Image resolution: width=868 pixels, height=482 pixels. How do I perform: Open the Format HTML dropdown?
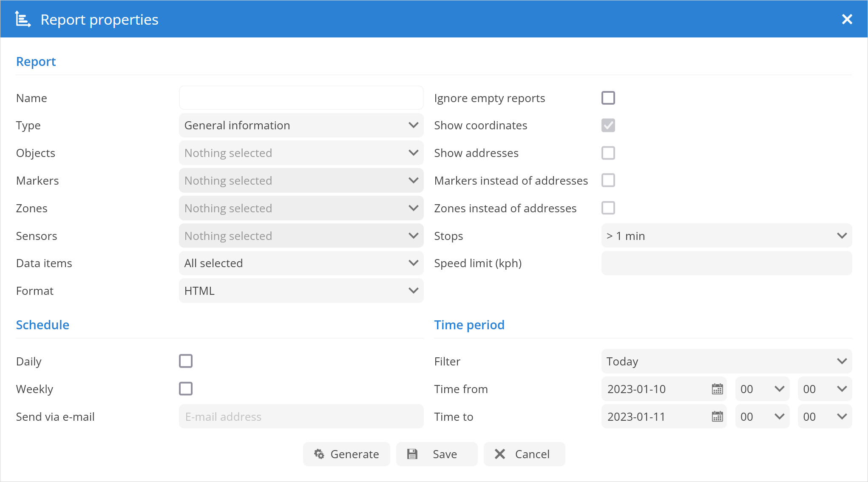pos(301,291)
